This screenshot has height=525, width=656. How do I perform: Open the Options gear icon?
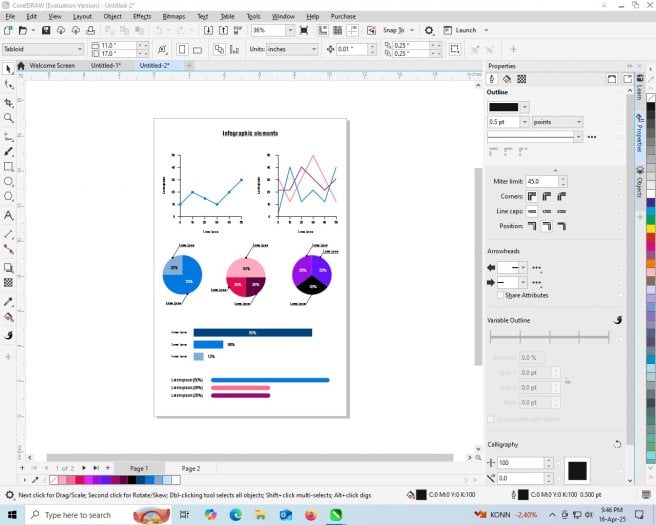(x=429, y=31)
